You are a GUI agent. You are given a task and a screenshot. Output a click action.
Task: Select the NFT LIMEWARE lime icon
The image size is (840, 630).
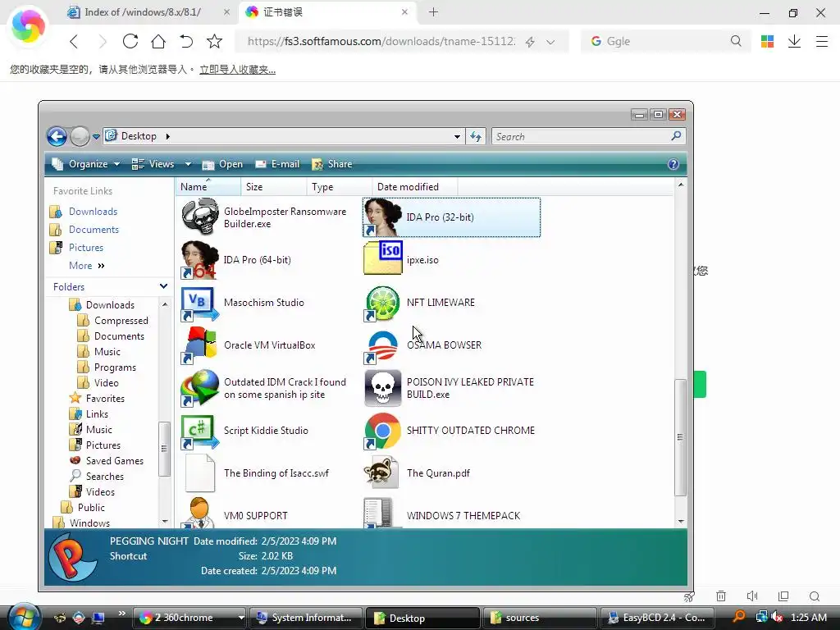pyautogui.click(x=382, y=304)
